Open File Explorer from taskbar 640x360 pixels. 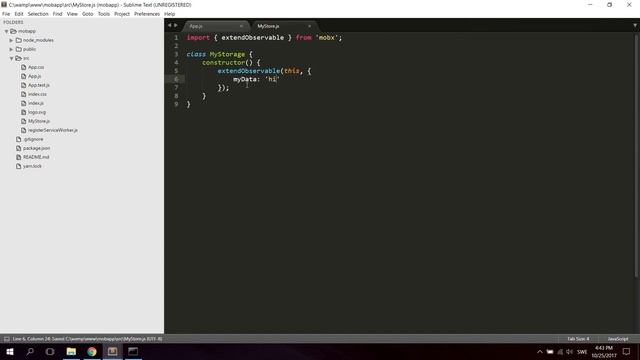(71, 351)
